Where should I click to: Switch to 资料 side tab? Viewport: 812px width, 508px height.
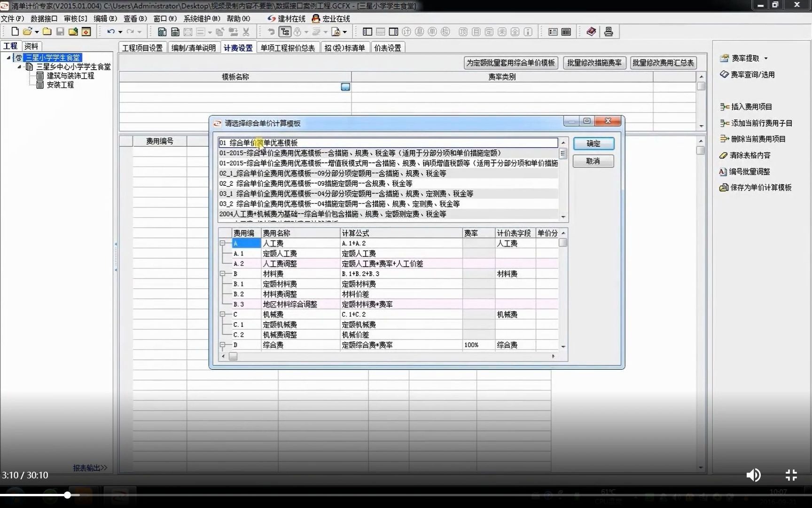pyautogui.click(x=31, y=46)
